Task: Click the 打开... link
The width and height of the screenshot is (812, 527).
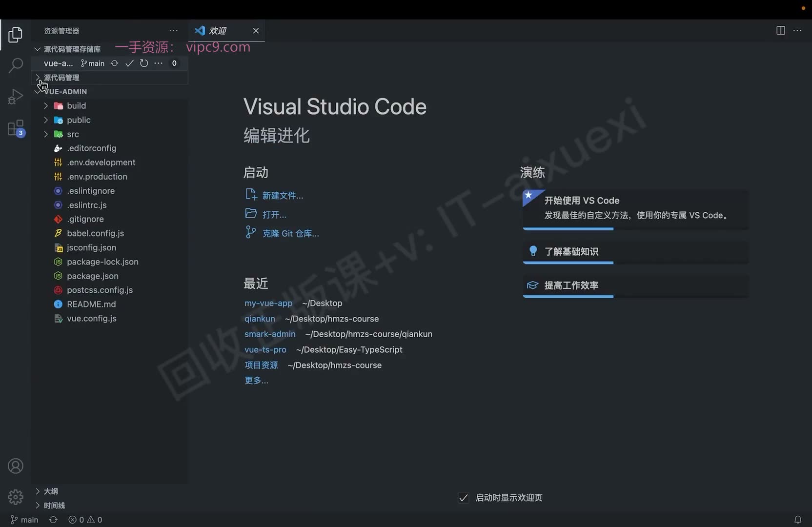Action: pyautogui.click(x=274, y=215)
